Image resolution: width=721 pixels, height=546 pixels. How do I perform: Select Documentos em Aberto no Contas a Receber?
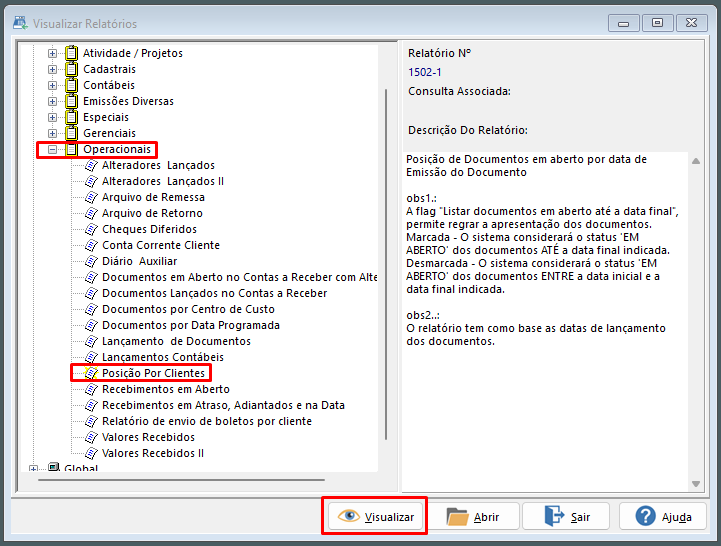coord(240,277)
